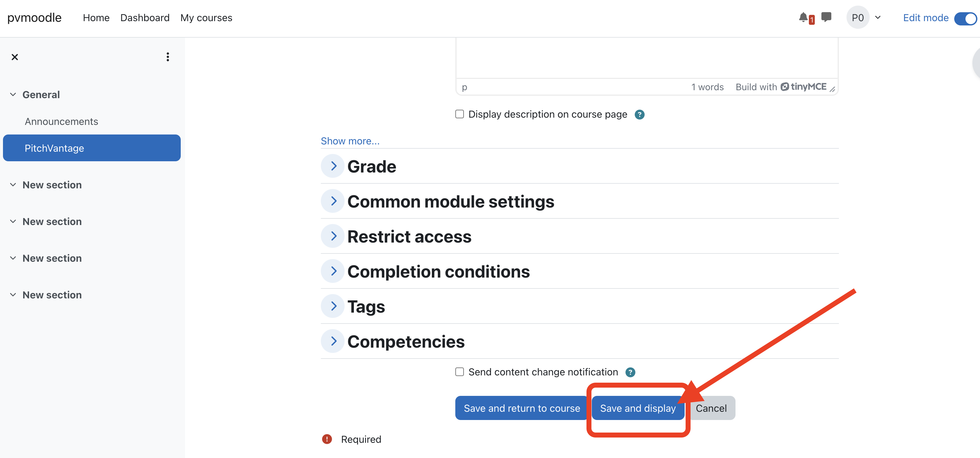980x458 pixels.
Task: Go to Dashboard in top navigation
Action: (145, 18)
